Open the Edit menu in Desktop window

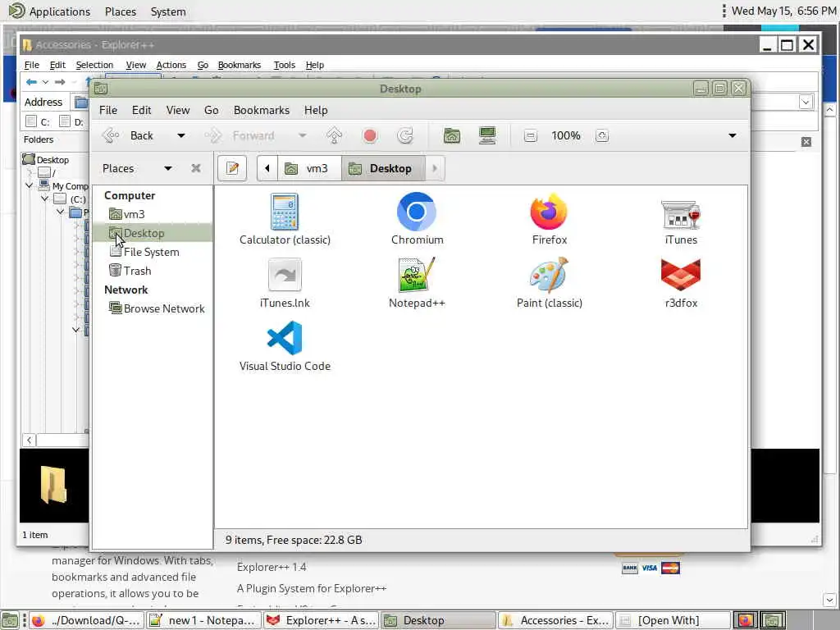point(141,110)
